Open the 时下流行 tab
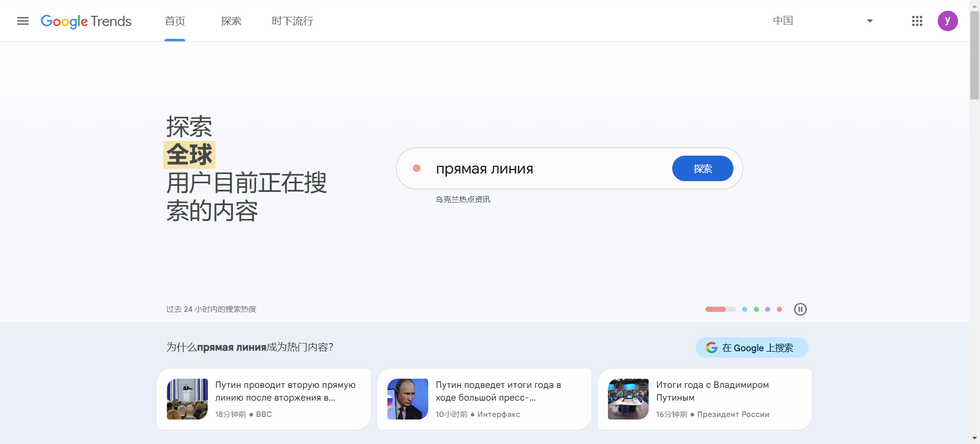Image resolution: width=980 pixels, height=444 pixels. [292, 21]
